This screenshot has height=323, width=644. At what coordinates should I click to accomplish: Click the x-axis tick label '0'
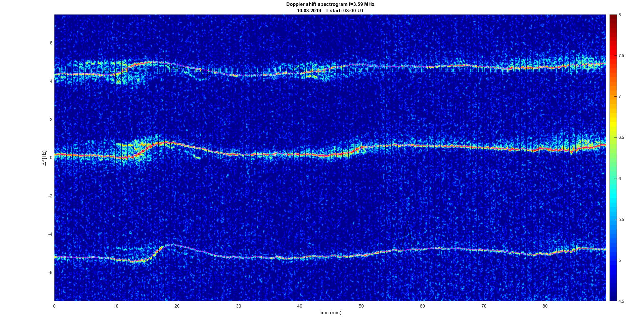(x=54, y=306)
